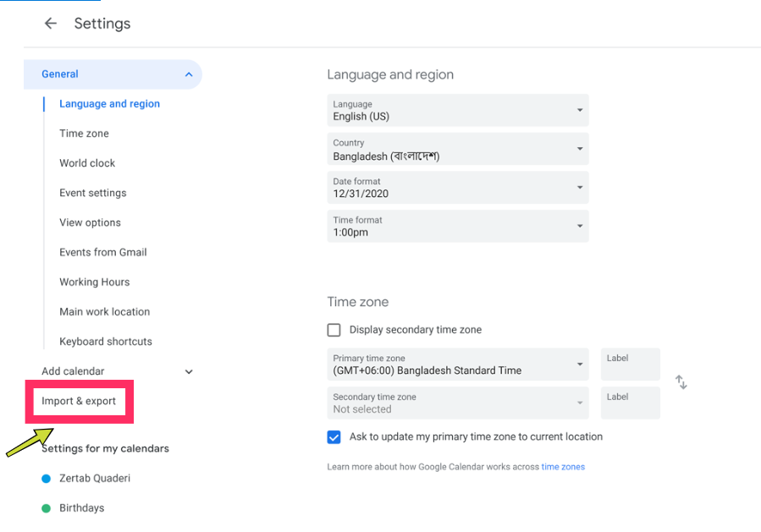Click the swap time zones arrows icon

(x=681, y=382)
